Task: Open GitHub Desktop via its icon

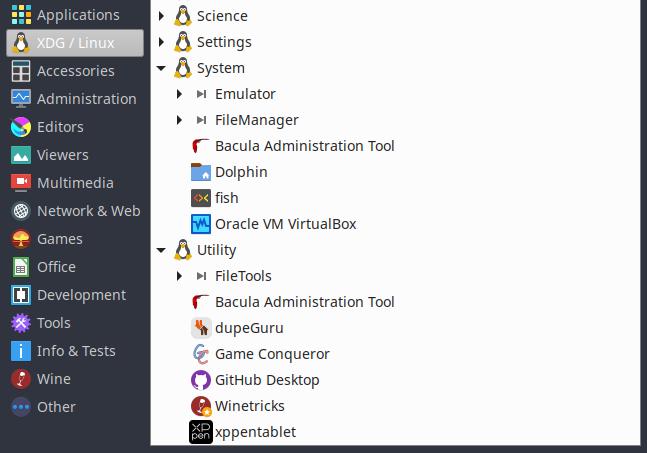Action: (x=200, y=380)
